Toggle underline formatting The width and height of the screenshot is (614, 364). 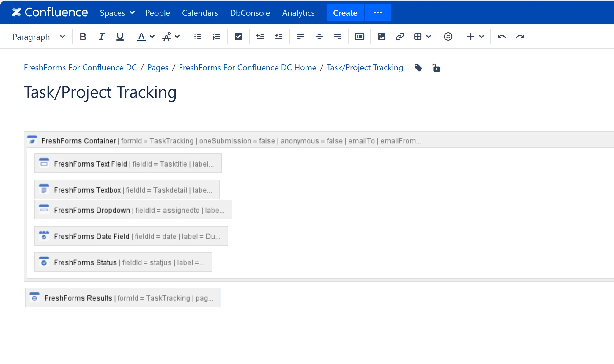tap(120, 37)
